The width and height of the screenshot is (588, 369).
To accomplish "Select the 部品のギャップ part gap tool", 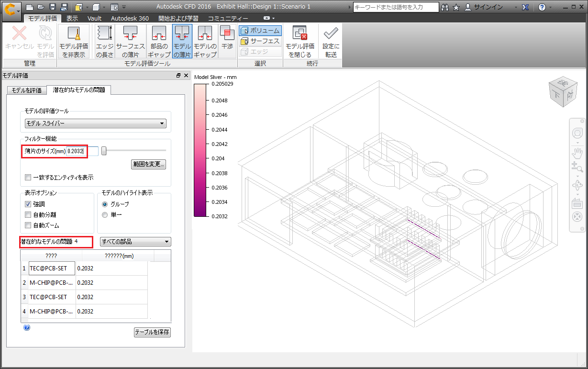I will [x=159, y=41].
